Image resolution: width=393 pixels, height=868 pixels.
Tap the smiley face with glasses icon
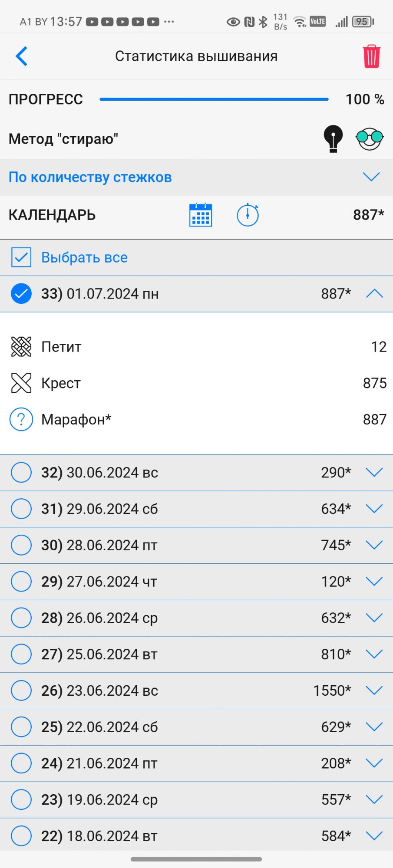[x=370, y=138]
